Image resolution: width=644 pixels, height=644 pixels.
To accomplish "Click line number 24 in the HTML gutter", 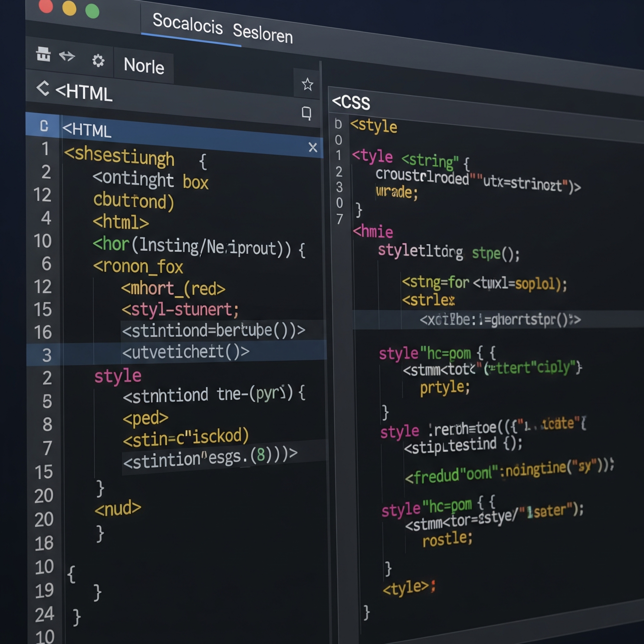I will pos(44,614).
